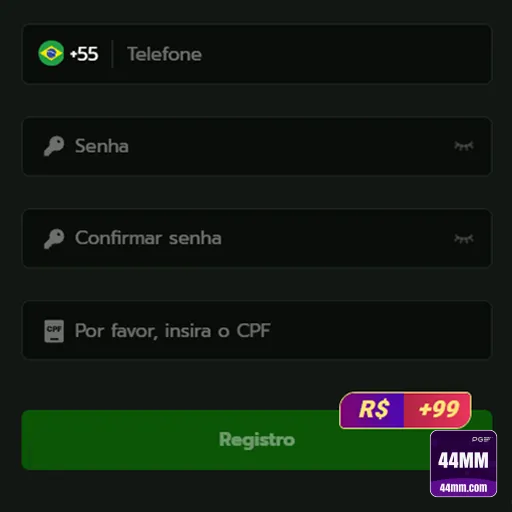512x512 pixels.
Task: Click the divider next to +55 code
Action: [112, 54]
